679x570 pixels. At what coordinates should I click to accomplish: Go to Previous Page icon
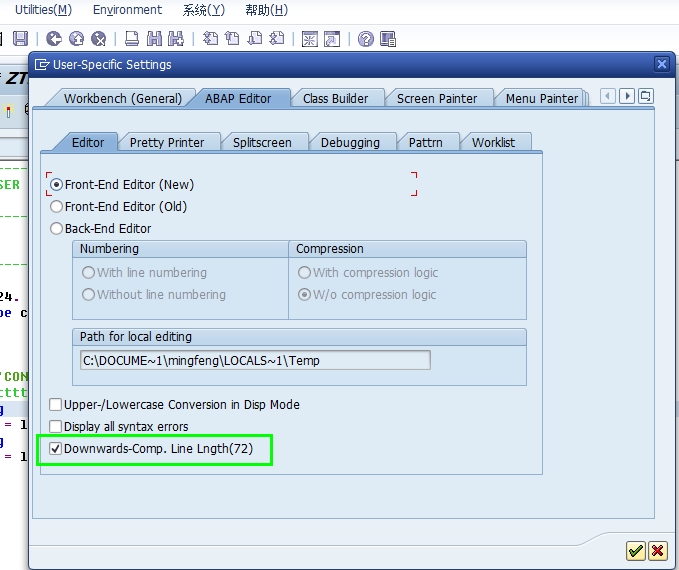(x=232, y=39)
